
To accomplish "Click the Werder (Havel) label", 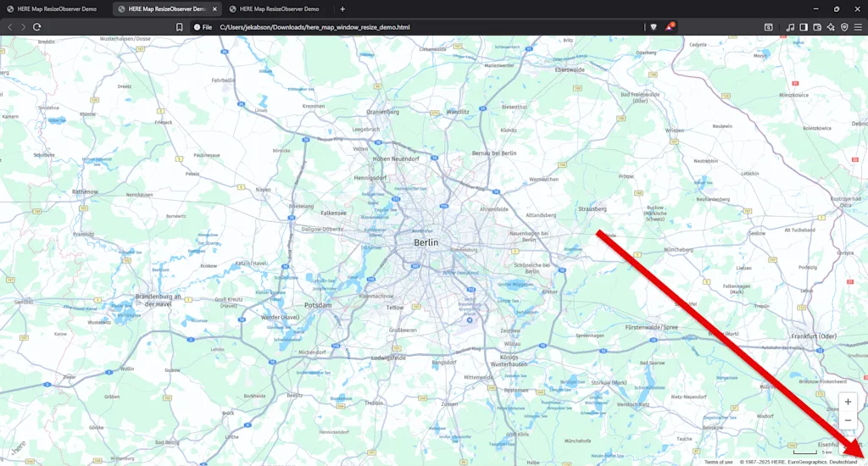I will pos(280,317).
